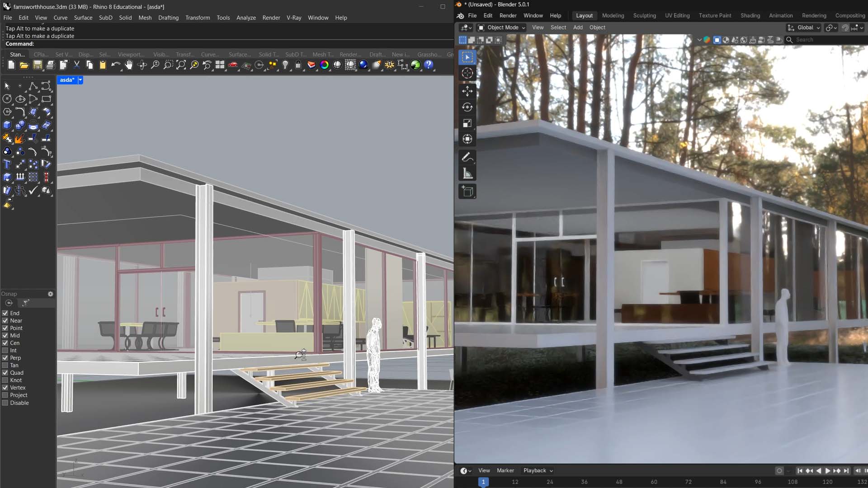Uncheck the Perp osnap checkbox
Image resolution: width=868 pixels, height=488 pixels.
tap(5, 358)
